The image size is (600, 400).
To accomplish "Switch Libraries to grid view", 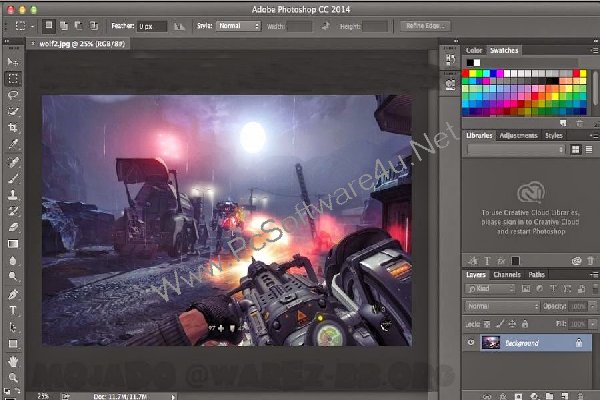I will (575, 149).
